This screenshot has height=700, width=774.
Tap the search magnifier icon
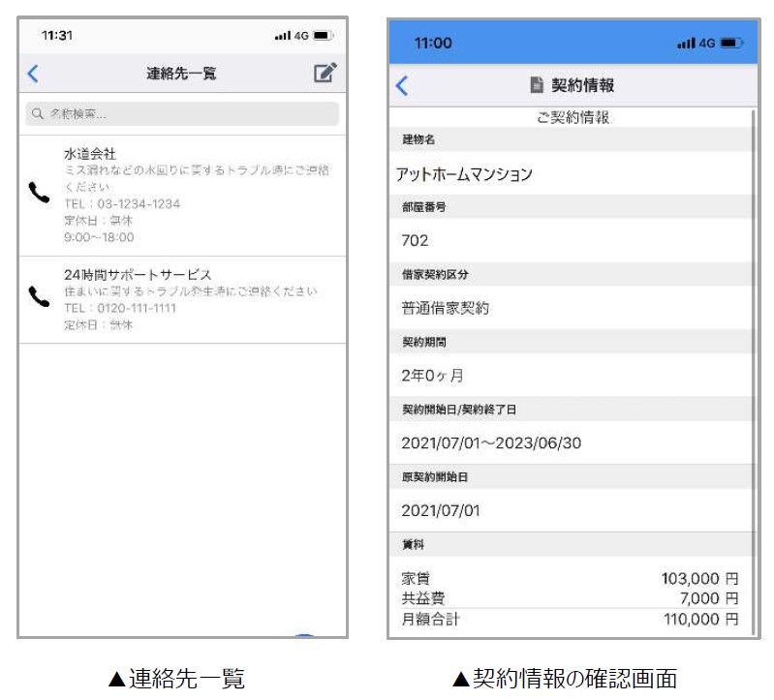[37, 114]
